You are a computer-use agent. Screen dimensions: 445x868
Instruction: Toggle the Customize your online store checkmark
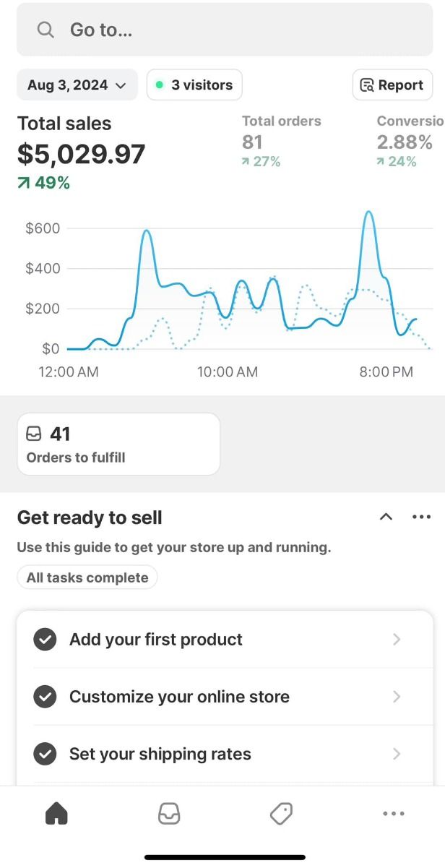point(46,697)
